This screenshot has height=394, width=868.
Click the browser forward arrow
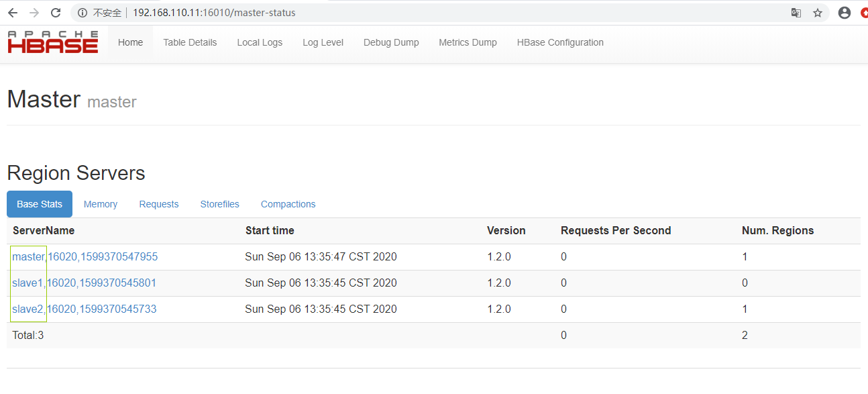click(34, 13)
